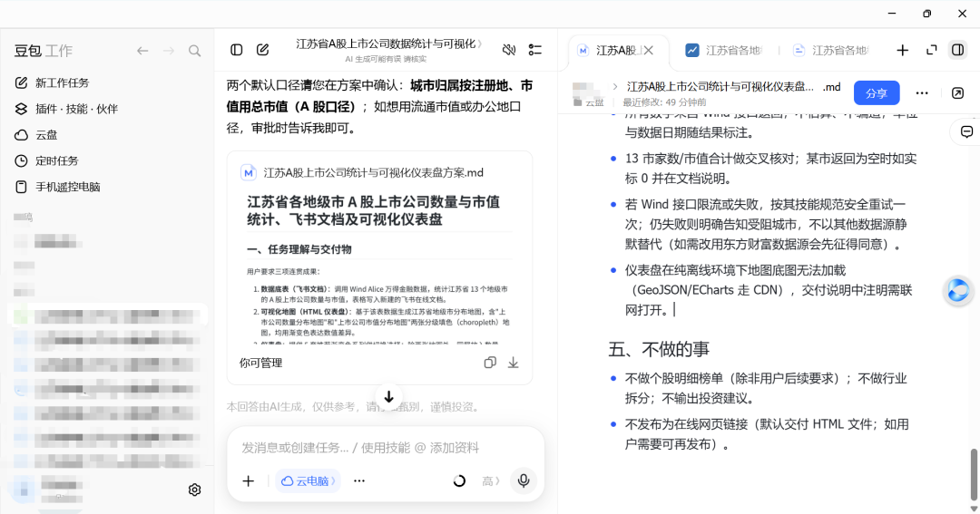The height and width of the screenshot is (514, 980).
Task: Toggle the right split panel view
Action: click(957, 50)
